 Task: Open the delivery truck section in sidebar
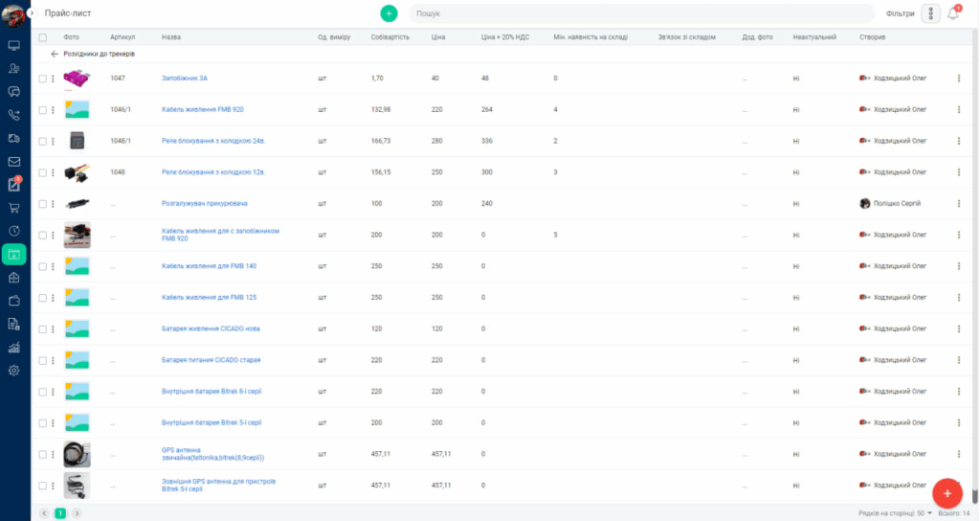click(14, 139)
